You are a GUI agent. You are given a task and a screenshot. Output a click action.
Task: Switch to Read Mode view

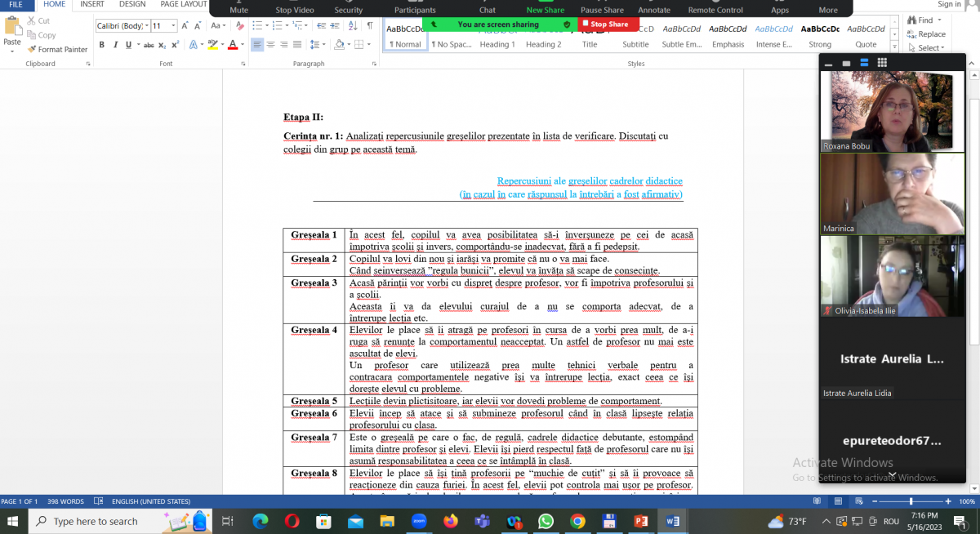click(817, 501)
